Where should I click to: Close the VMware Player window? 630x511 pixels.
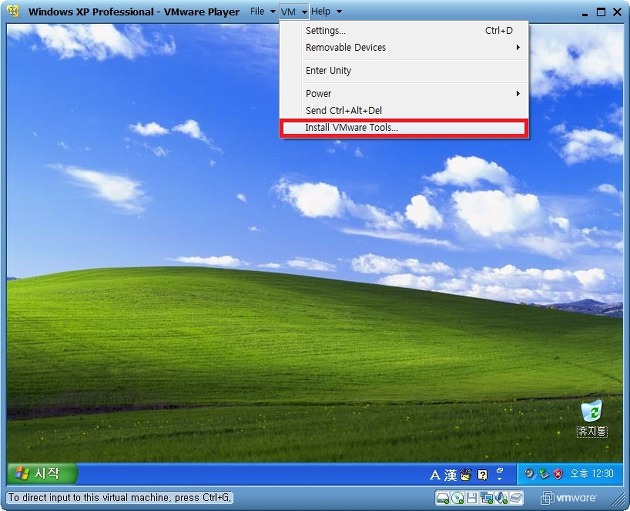coord(618,12)
